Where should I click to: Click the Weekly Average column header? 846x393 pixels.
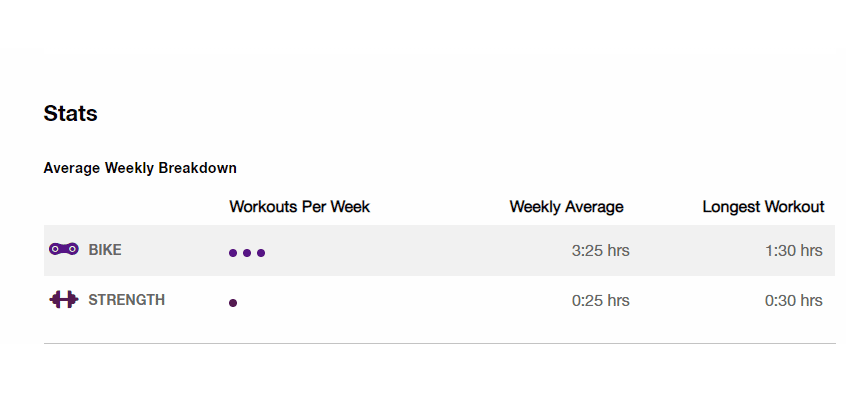[567, 207]
